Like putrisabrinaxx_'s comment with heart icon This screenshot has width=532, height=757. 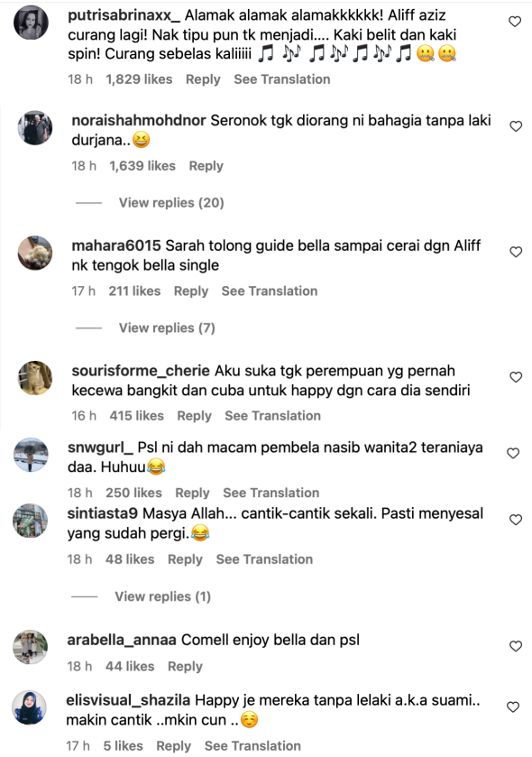click(x=515, y=22)
